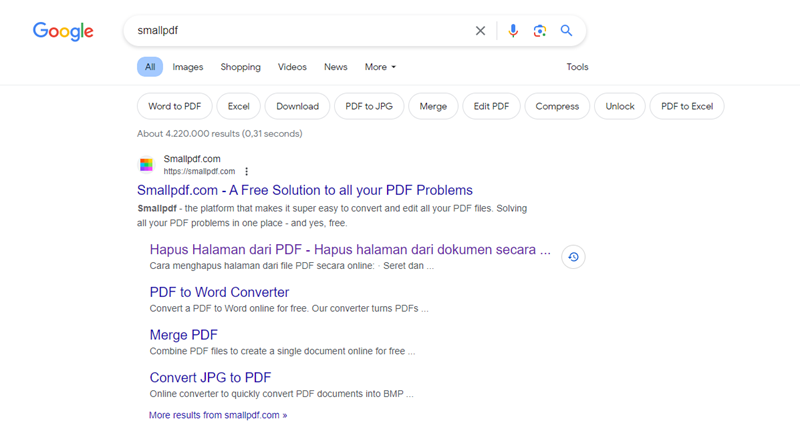Click the Smallpdf colorful favicon
Image resolution: width=800 pixels, height=439 pixels.
[146, 165]
